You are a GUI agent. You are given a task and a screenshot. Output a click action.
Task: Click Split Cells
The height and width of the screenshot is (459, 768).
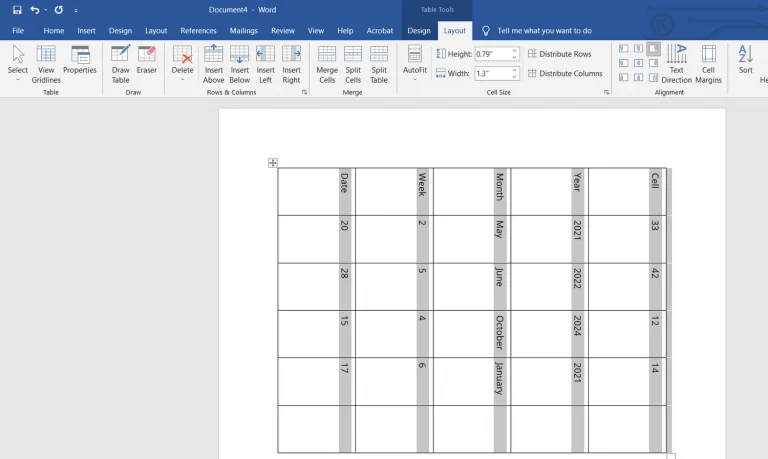point(353,64)
